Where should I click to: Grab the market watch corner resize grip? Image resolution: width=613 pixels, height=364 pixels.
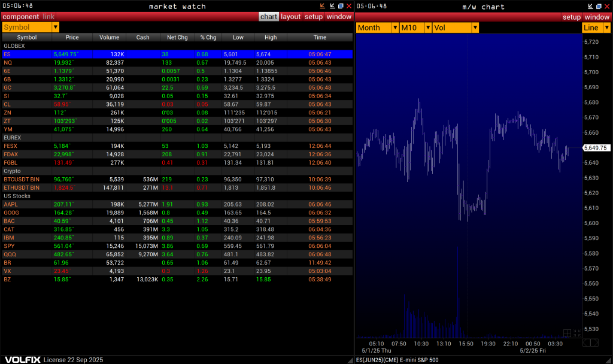pos(350,360)
